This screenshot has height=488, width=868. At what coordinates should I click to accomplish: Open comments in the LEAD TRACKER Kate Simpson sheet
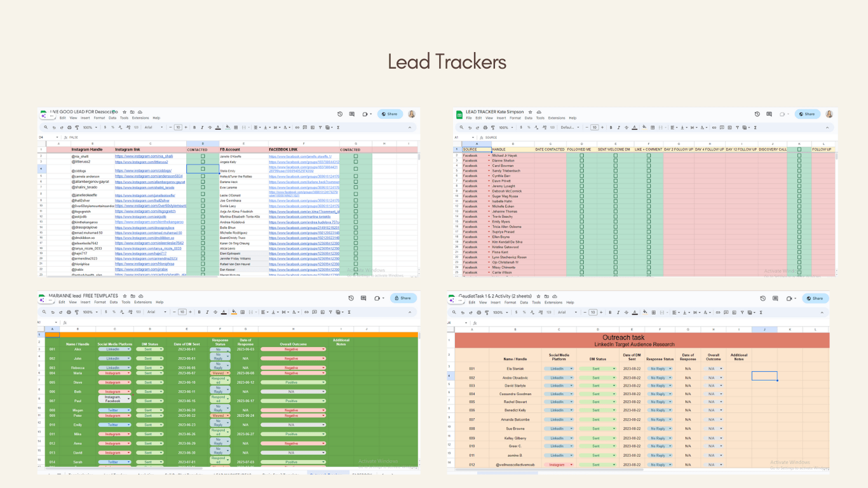[x=769, y=114]
